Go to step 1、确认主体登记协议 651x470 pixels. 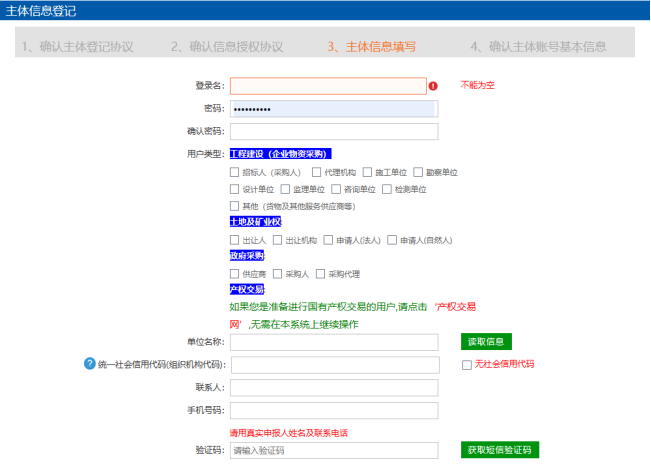(x=77, y=46)
